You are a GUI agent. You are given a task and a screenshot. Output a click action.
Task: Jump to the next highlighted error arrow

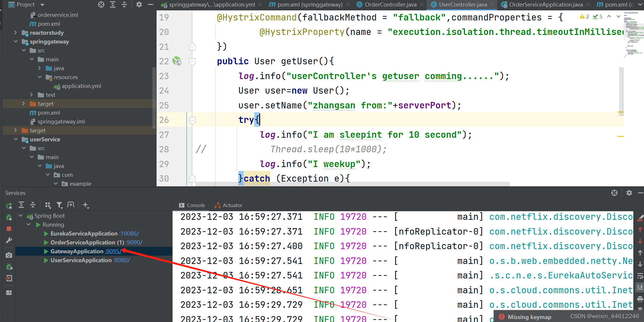(x=619, y=17)
